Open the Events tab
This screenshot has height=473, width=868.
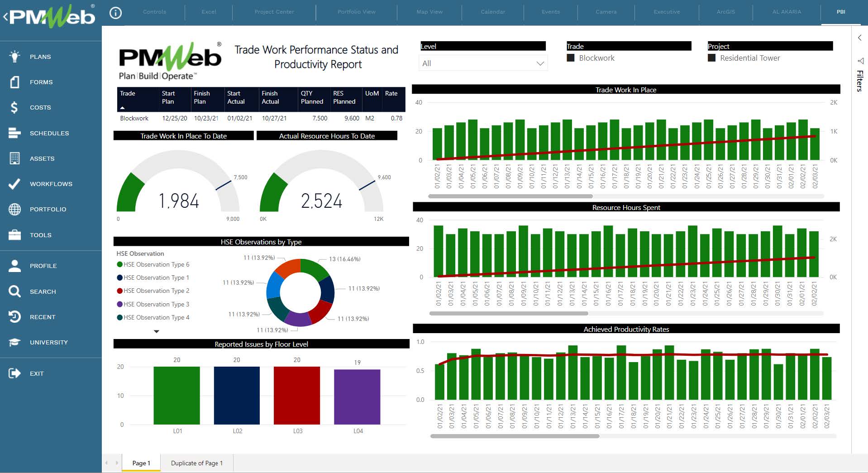click(551, 12)
